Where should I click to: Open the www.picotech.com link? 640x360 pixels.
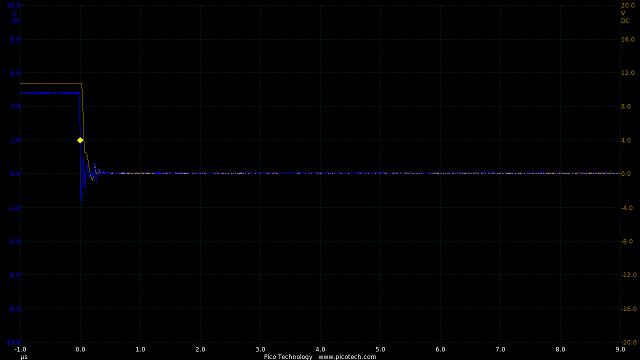point(347,356)
